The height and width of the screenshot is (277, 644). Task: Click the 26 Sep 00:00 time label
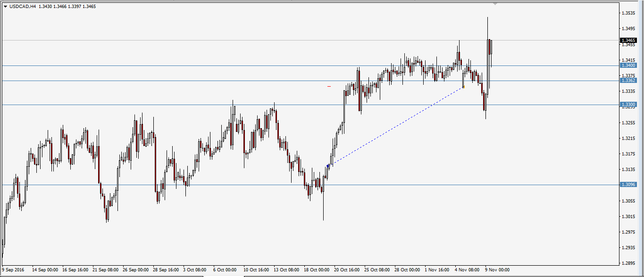136,270
